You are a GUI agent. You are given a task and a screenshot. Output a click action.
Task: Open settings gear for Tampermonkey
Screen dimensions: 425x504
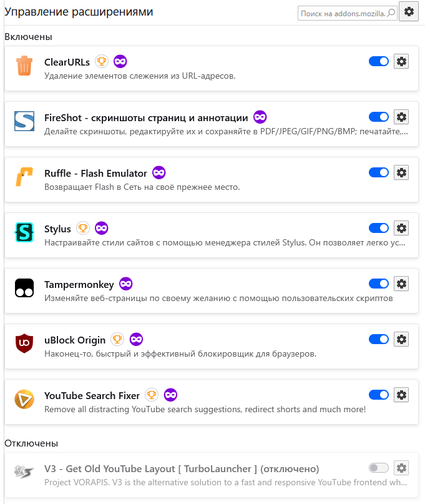pos(401,284)
